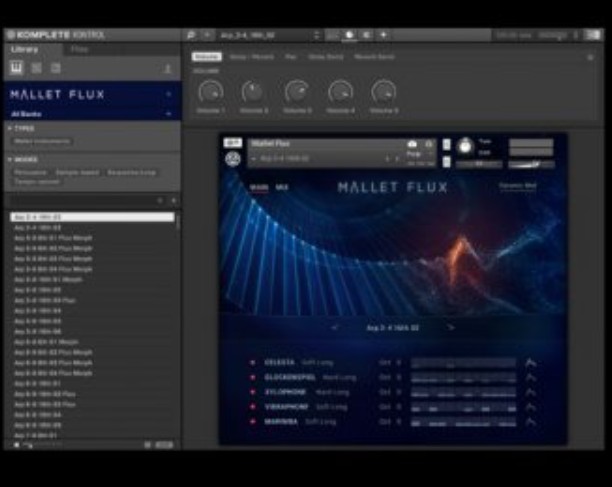Adjust the Kontakt Tune knob
The height and width of the screenshot is (487, 612).
(464, 146)
